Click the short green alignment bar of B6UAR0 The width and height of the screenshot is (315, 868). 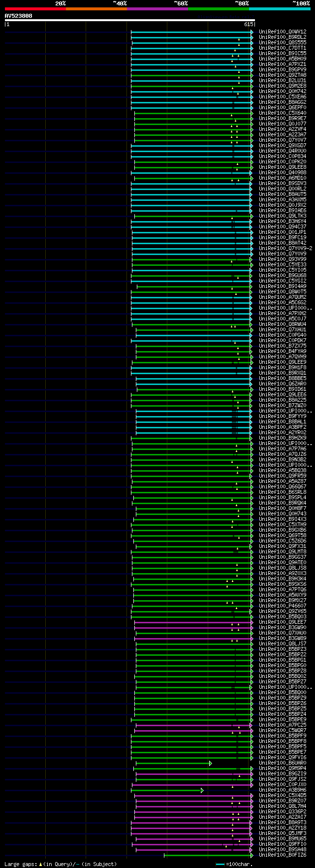[174, 763]
